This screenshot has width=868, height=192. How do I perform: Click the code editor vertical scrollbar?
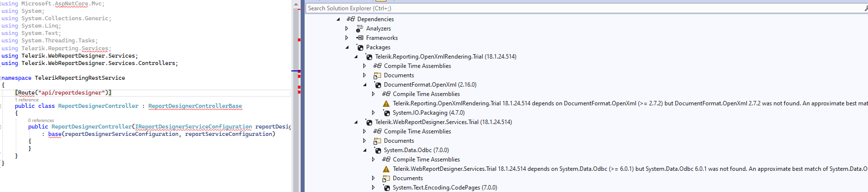[296, 98]
